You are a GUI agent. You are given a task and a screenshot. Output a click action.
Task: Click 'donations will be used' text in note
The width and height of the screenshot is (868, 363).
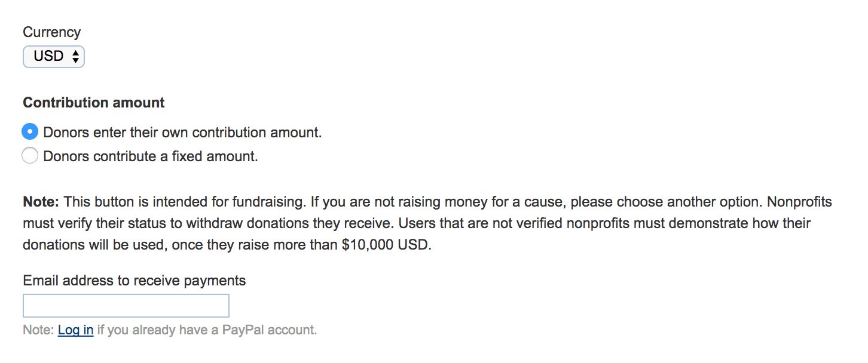point(96,246)
